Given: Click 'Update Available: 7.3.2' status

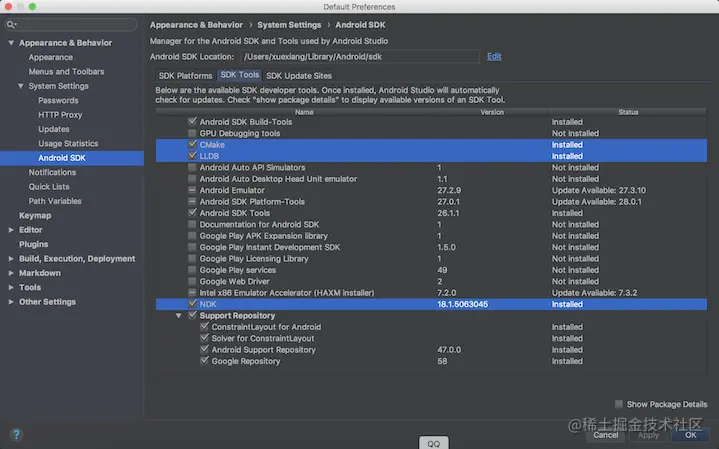Looking at the screenshot, I should click(x=594, y=293).
